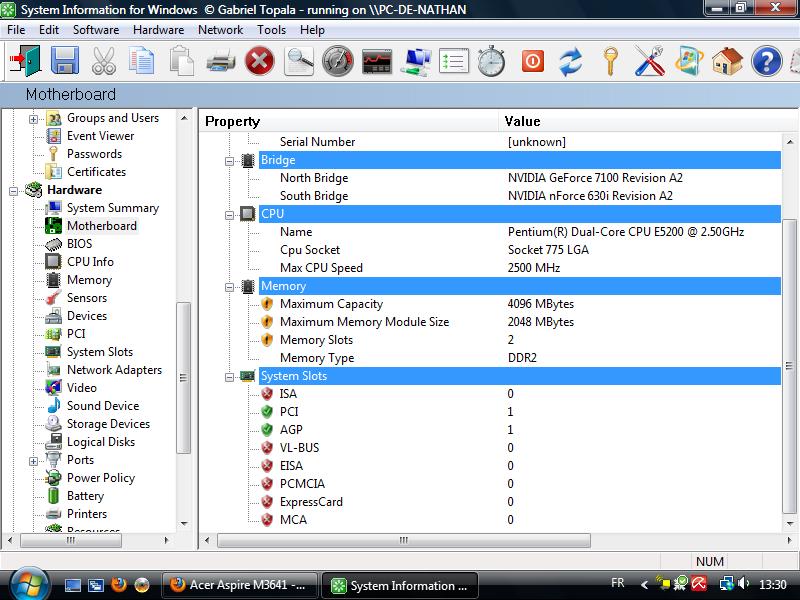The image size is (800, 600).
Task: Click the house home icon
Action: (728, 61)
